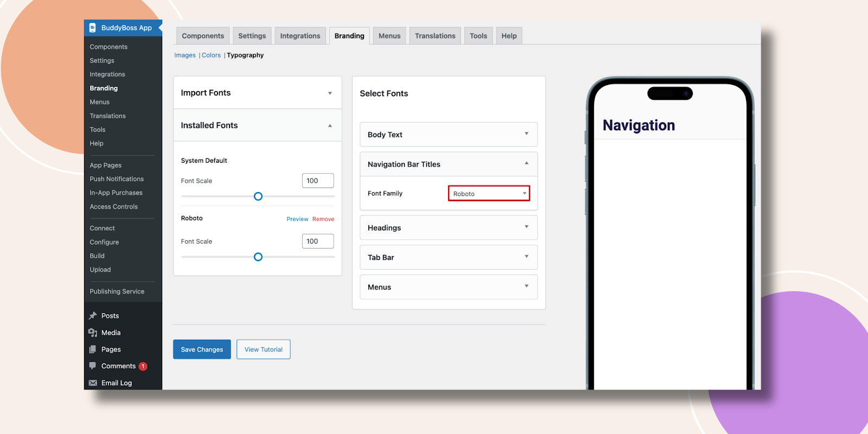Viewport: 868px width, 434px height.
Task: Open Components in the sidebar menu
Action: click(x=108, y=47)
